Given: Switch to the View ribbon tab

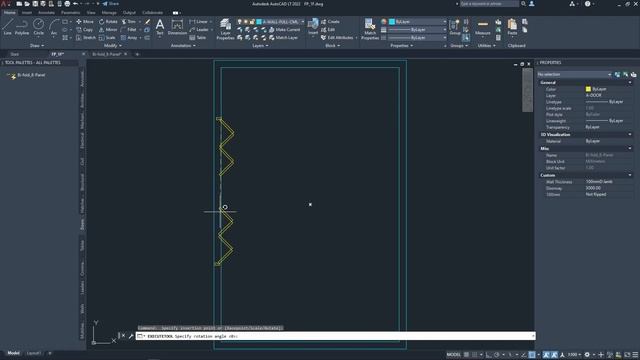Looking at the screenshot, I should click(x=91, y=13).
